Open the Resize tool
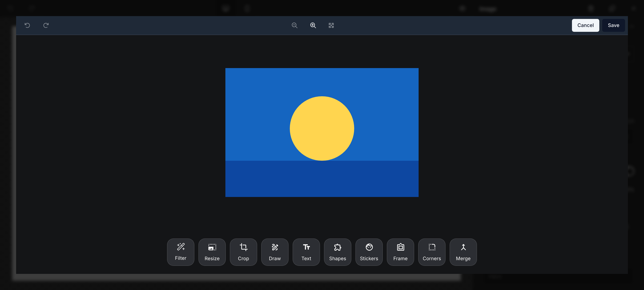Viewport: 644px width, 290px height. point(212,252)
